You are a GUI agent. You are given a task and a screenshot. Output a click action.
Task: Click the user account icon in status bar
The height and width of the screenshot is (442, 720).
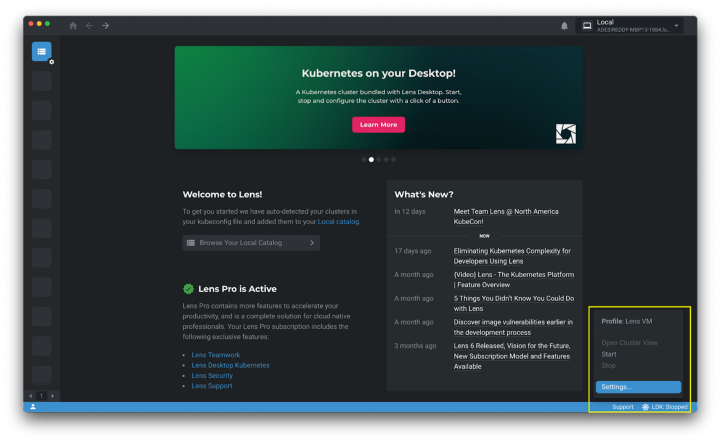tap(32, 407)
